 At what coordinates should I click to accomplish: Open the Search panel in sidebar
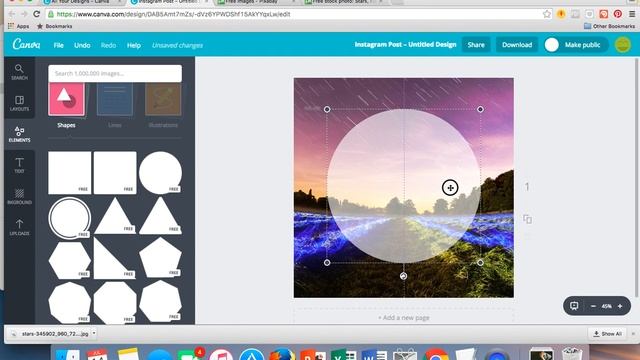tap(19, 71)
